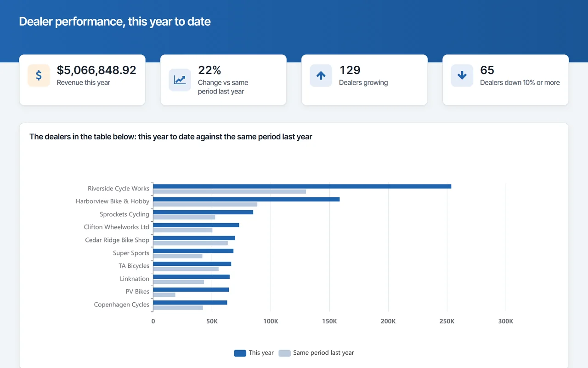This screenshot has height=368, width=588.
Task: Click the $5,066,848.92 revenue value
Action: point(96,70)
